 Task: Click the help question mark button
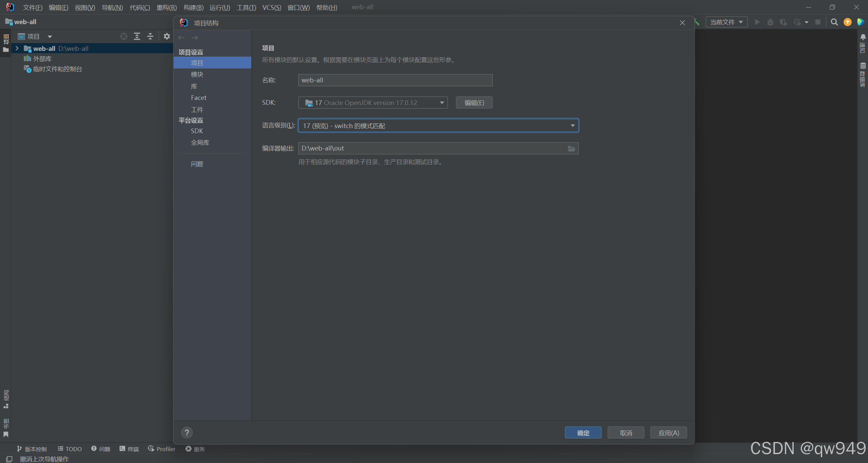(x=187, y=432)
